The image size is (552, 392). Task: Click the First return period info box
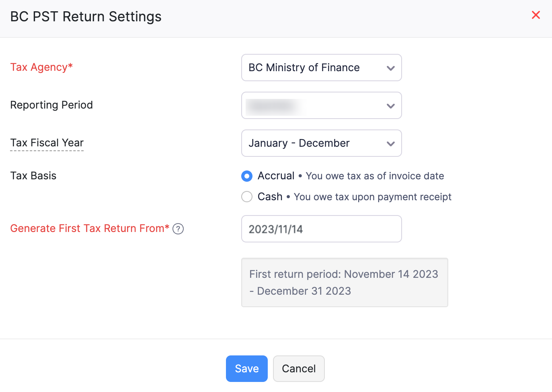click(x=344, y=282)
